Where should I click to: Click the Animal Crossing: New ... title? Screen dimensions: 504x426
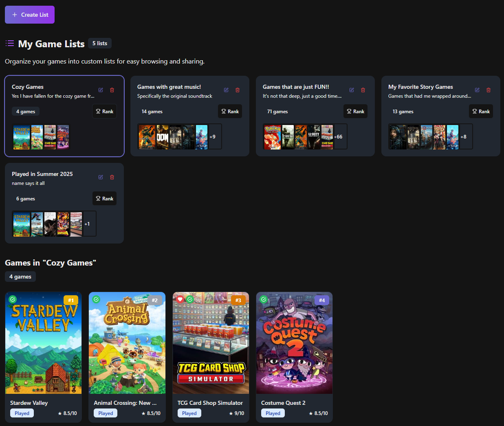click(x=125, y=403)
